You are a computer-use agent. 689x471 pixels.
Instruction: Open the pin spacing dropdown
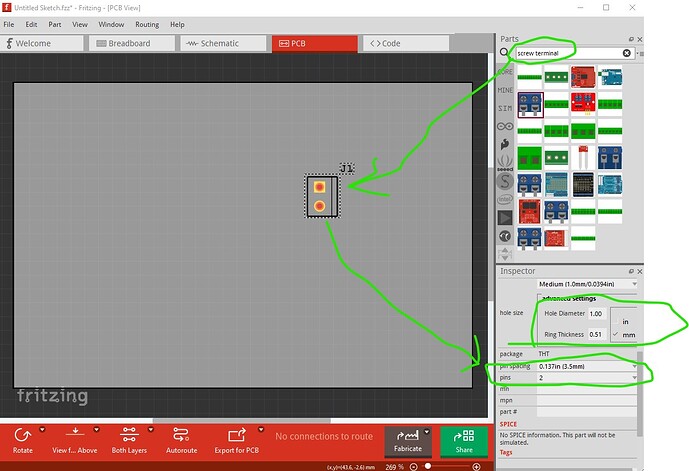(x=587, y=366)
